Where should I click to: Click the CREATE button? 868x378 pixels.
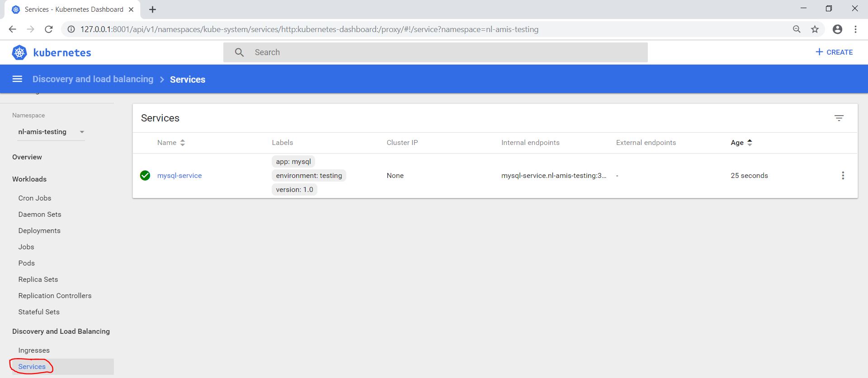[834, 52]
